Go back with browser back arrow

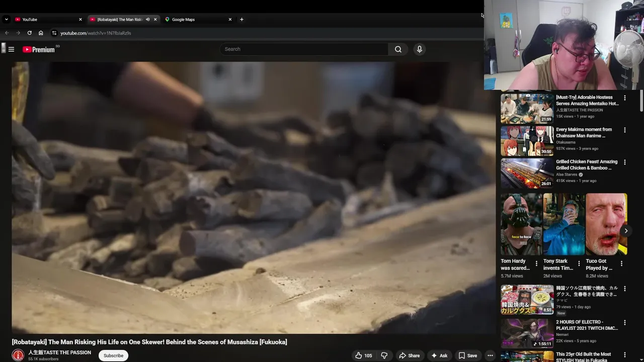click(7, 33)
